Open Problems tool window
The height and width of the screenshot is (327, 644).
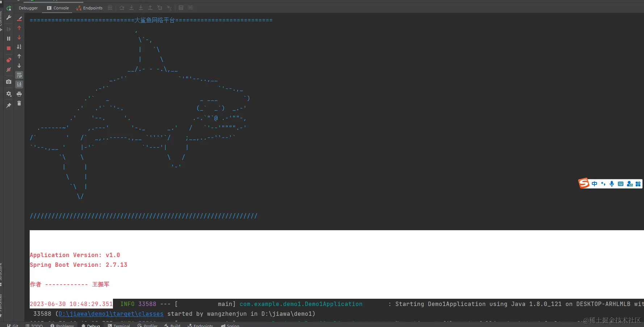click(x=62, y=325)
